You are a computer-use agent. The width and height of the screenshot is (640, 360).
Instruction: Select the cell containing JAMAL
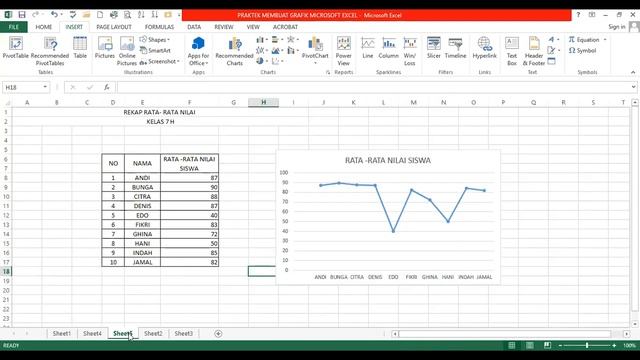click(x=142, y=262)
